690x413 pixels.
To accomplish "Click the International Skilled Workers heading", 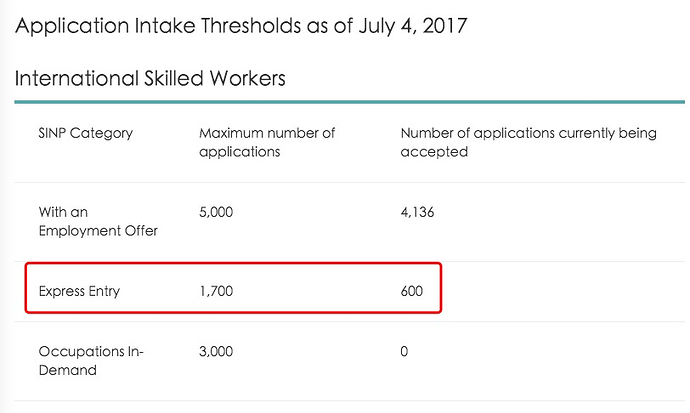I will (x=150, y=79).
